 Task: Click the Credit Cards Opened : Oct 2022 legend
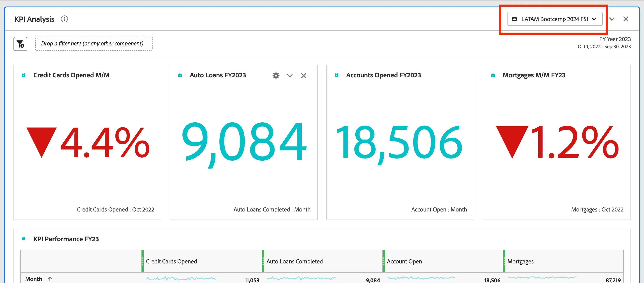point(115,209)
